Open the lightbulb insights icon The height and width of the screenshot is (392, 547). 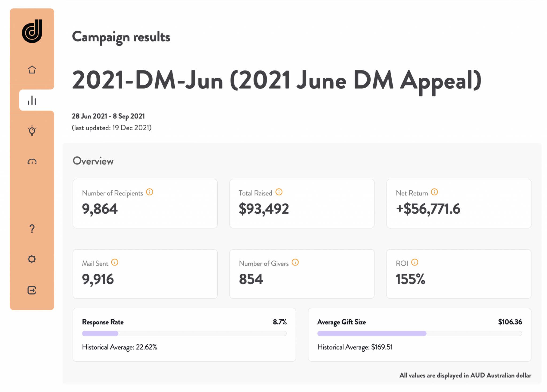click(32, 131)
